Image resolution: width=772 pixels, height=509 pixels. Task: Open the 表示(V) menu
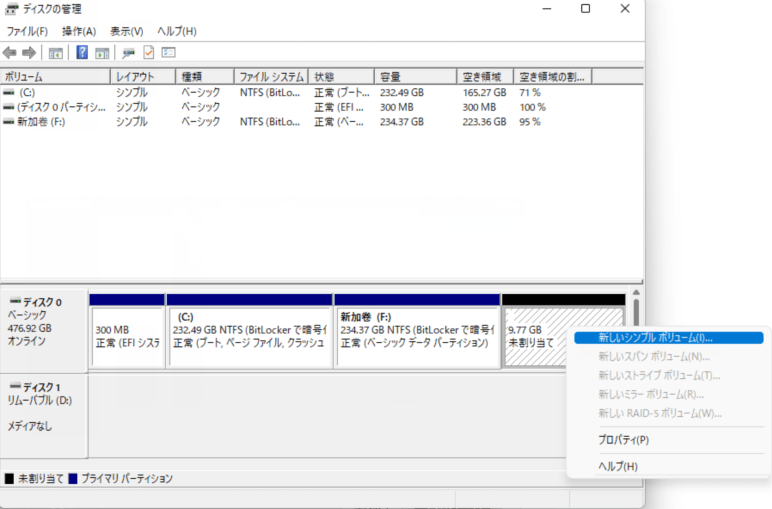(x=126, y=31)
